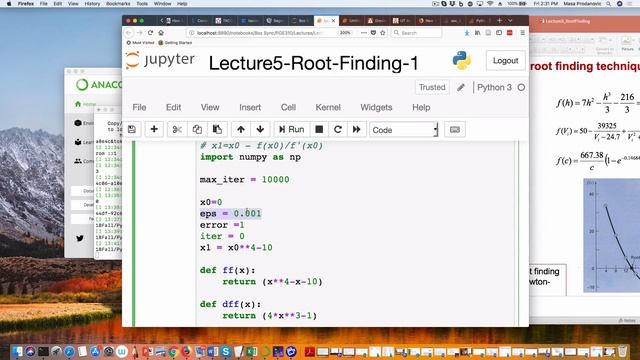
Task: Click the Python logo in the notebook header
Action: click(461, 60)
